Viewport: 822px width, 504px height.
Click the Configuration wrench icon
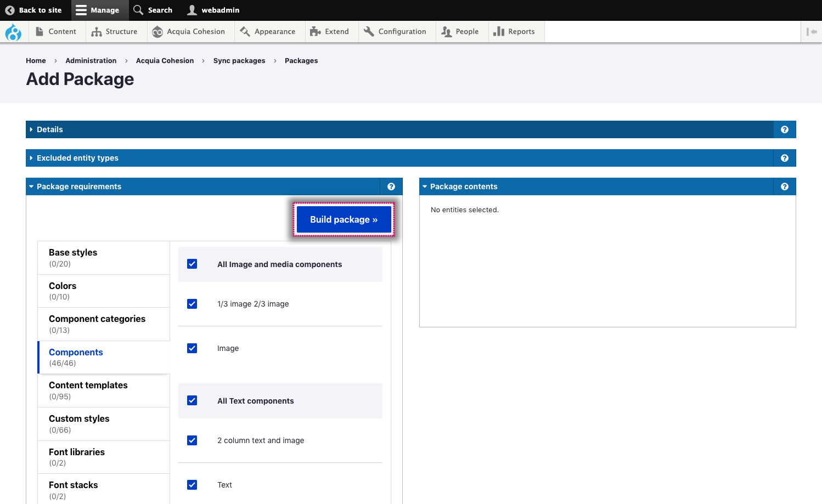[369, 31]
